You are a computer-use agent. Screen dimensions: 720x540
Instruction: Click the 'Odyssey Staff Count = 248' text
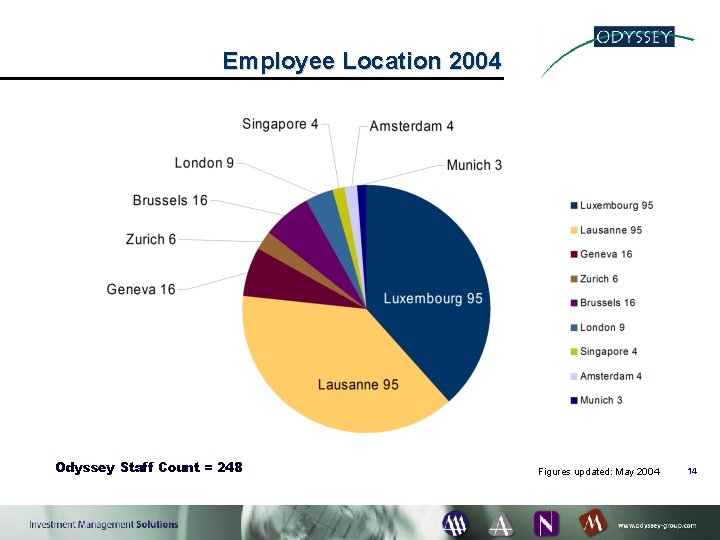(149, 467)
